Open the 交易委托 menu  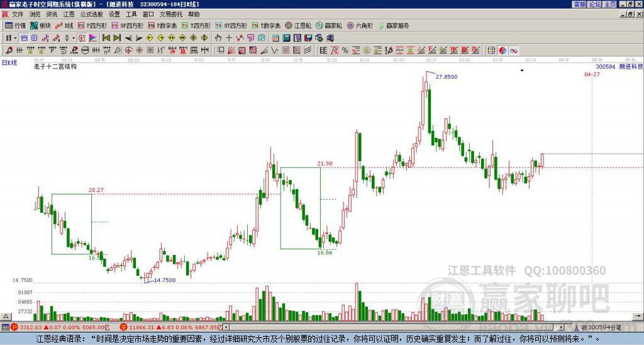[x=171, y=14]
